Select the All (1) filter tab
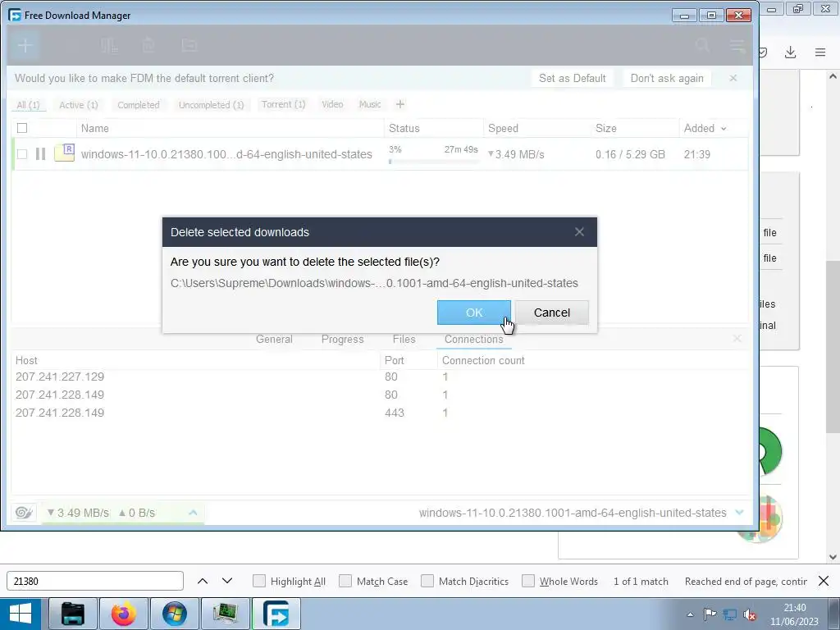Viewport: 840px width, 630px height. coord(29,105)
